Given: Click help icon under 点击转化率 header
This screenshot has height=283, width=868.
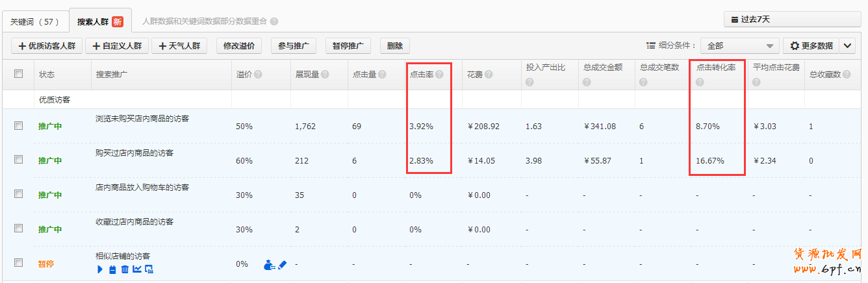Looking at the screenshot, I should (700, 82).
